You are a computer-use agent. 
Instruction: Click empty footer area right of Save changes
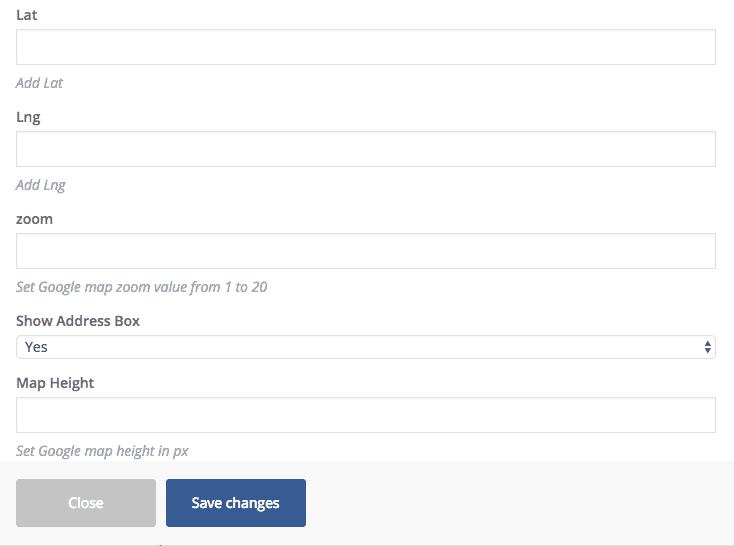click(x=520, y=503)
